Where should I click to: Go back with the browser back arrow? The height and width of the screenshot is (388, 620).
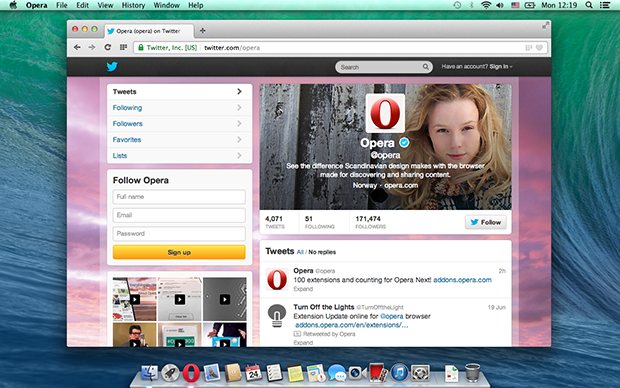click(77, 47)
